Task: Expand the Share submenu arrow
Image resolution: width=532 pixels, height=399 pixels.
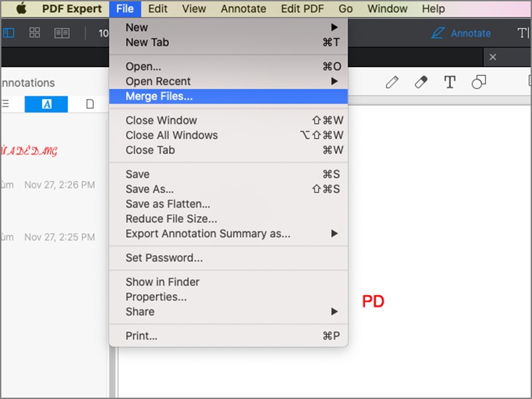Action: [334, 311]
